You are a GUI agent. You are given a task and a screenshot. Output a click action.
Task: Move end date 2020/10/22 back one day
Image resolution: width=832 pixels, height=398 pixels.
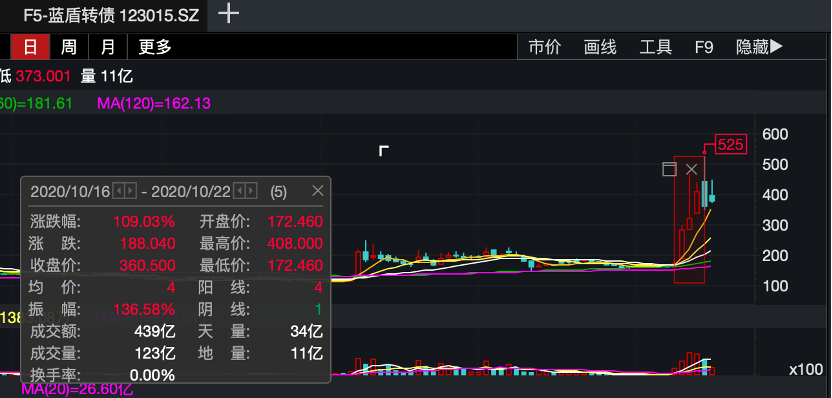tap(240, 191)
